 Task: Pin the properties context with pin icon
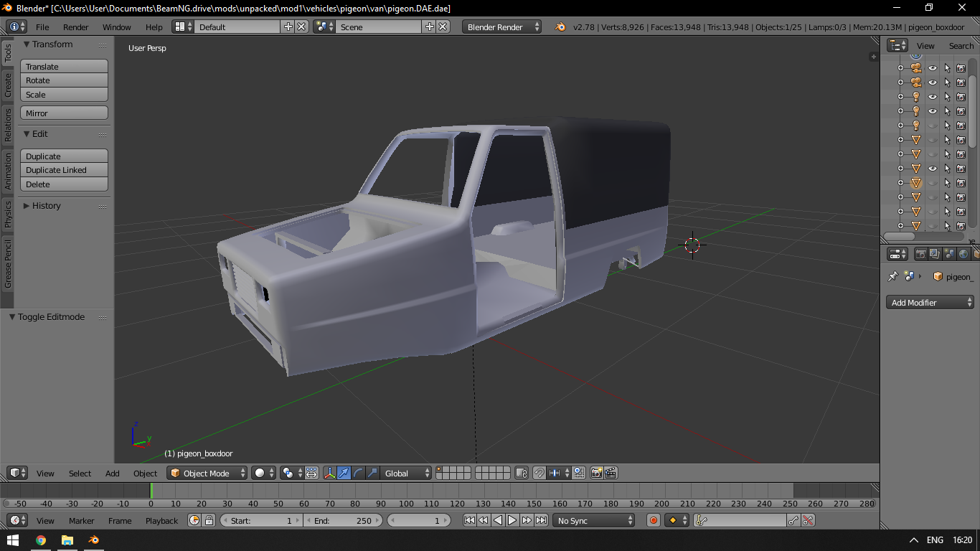click(x=892, y=276)
